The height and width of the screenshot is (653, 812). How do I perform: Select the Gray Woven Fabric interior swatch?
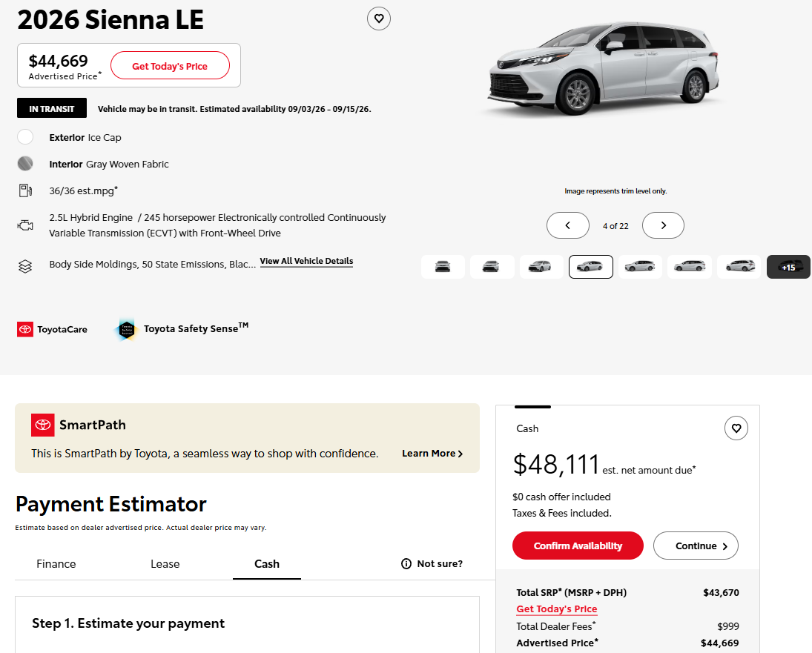(25, 164)
